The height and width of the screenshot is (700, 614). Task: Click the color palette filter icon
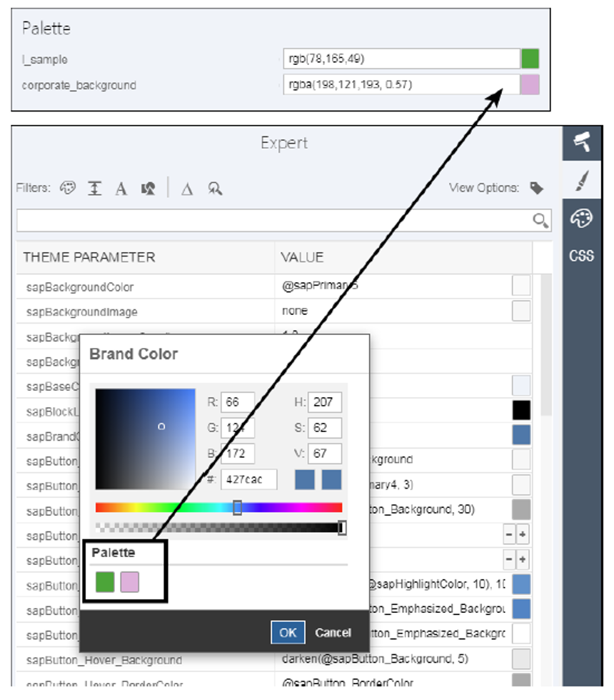tap(68, 188)
